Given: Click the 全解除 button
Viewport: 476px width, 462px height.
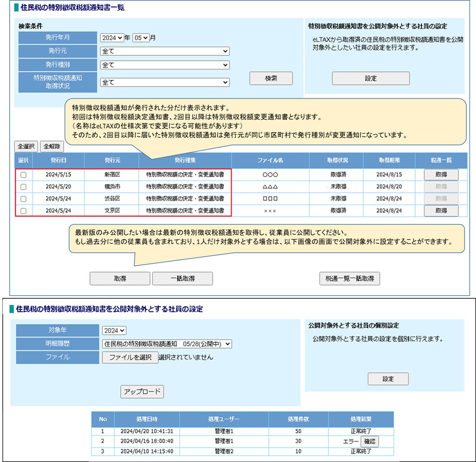Looking at the screenshot, I should (51, 146).
